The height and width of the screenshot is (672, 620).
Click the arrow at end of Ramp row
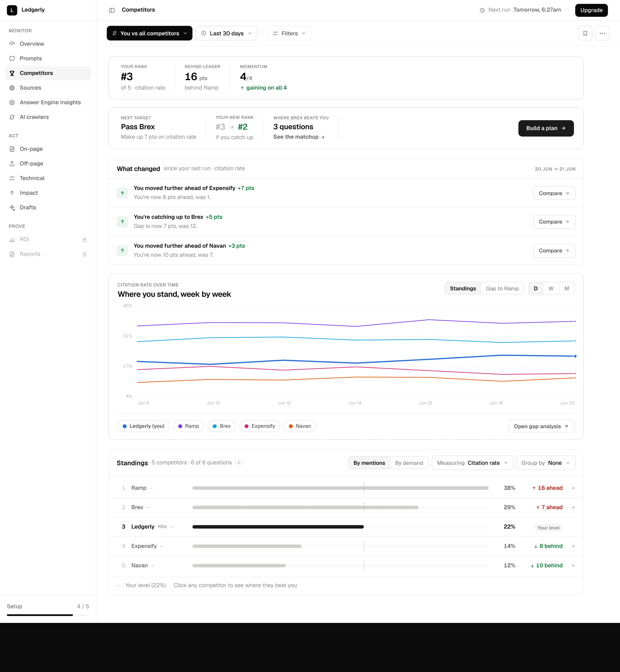tap(573, 488)
